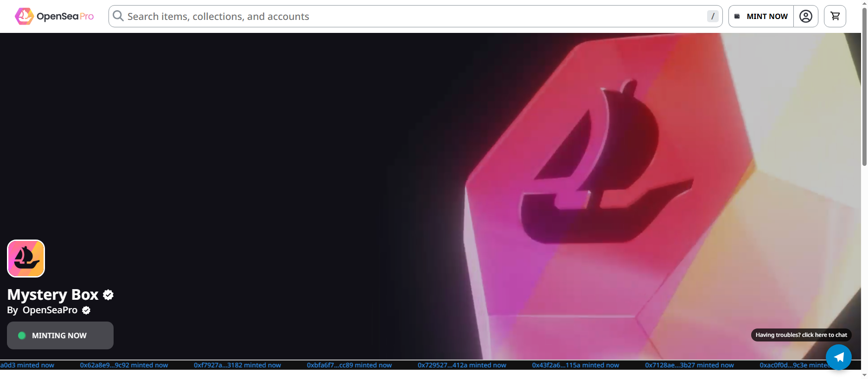This screenshot has height=379, width=868.
Task: Open the OpenSeaPro creator link
Action: (x=50, y=310)
